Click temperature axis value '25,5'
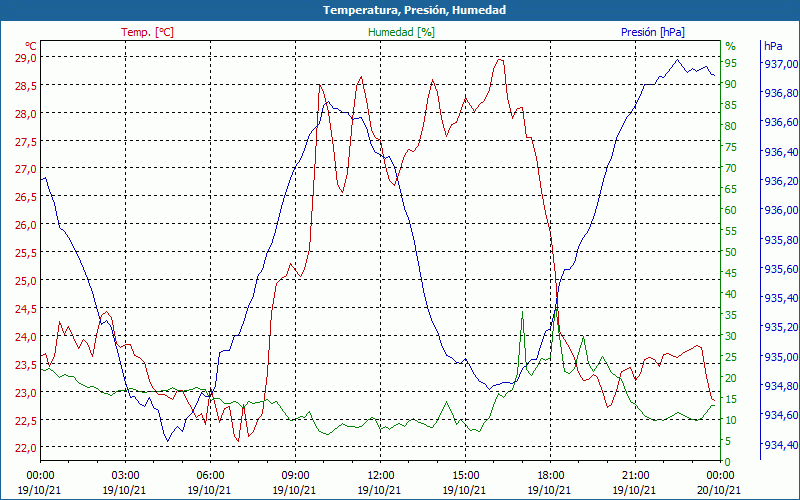800x500 pixels. [x=26, y=253]
